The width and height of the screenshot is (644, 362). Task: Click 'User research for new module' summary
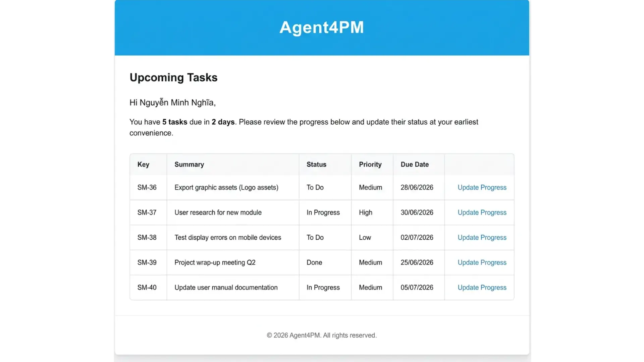pyautogui.click(x=218, y=213)
